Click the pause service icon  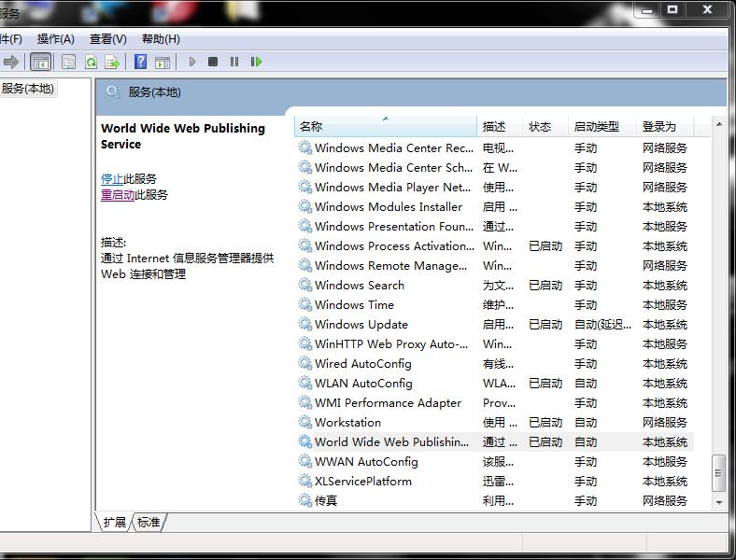[234, 62]
